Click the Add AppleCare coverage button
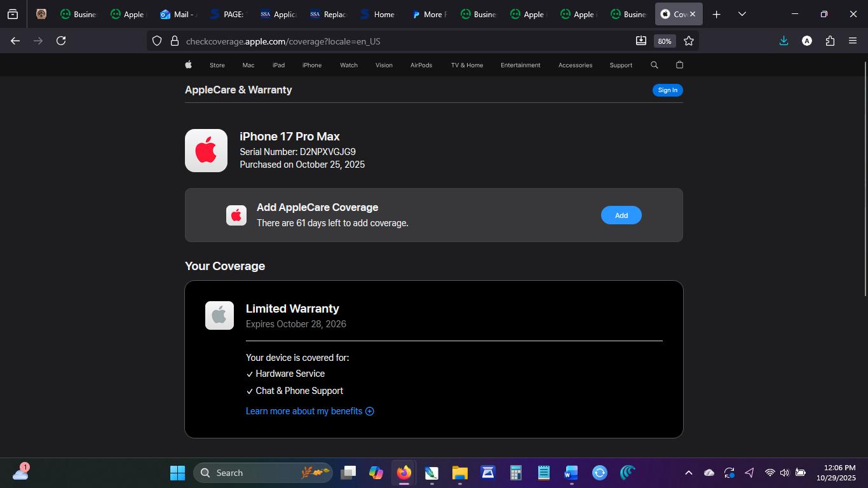Viewport: 868px width, 488px height. [621, 215]
